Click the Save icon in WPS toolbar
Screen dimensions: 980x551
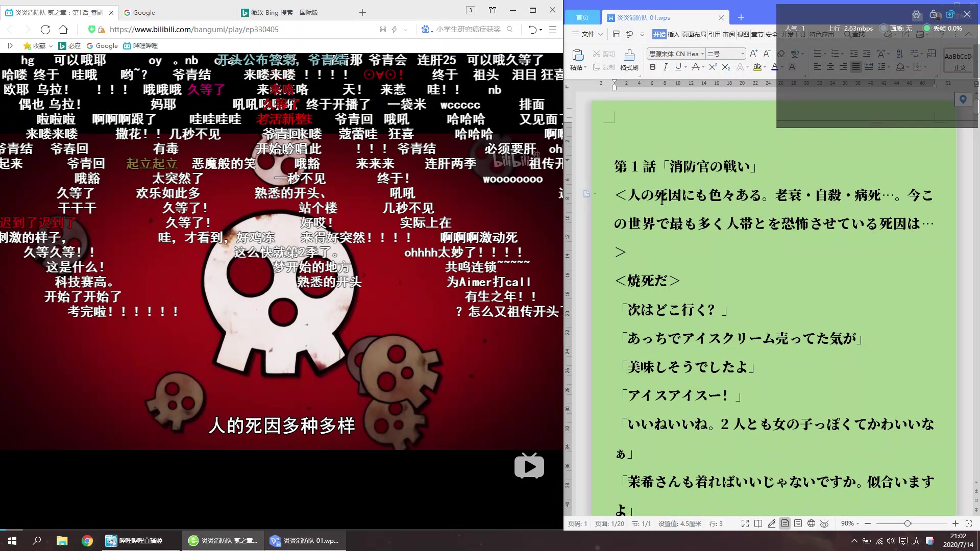617,34
